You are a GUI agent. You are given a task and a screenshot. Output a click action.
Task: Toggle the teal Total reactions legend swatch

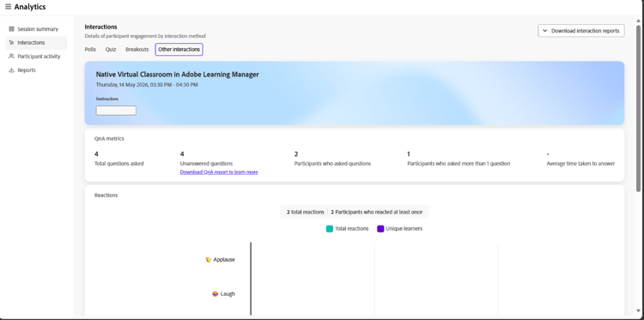pos(330,228)
